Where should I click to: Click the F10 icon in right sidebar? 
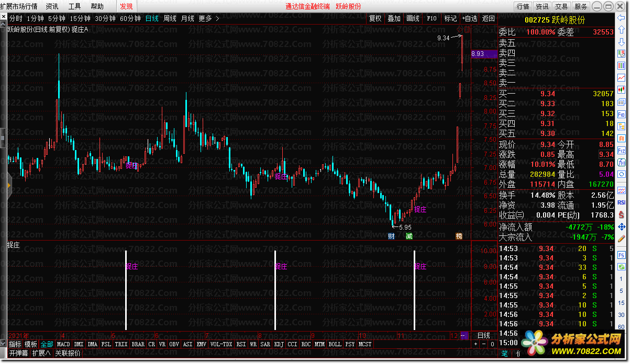[x=622, y=113]
